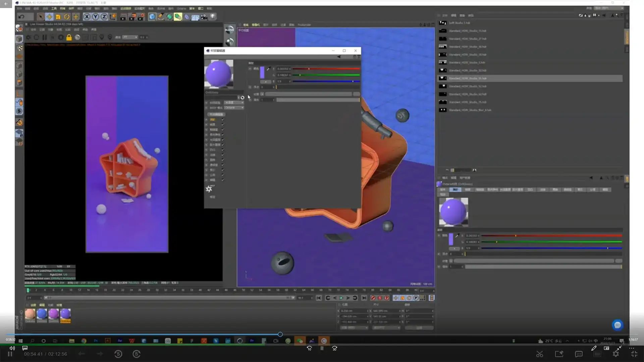Open the Live Viewer channel dropdown
This screenshot has height=362, width=644.
[130, 37]
